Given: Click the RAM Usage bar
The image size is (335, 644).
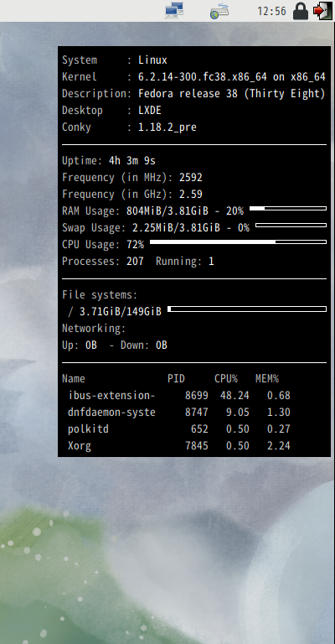Looking at the screenshot, I should click(288, 209).
